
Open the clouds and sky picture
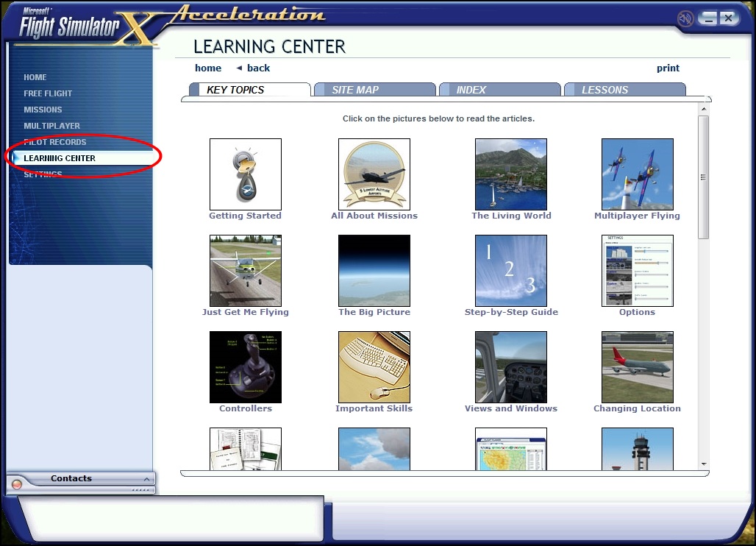pos(374,449)
